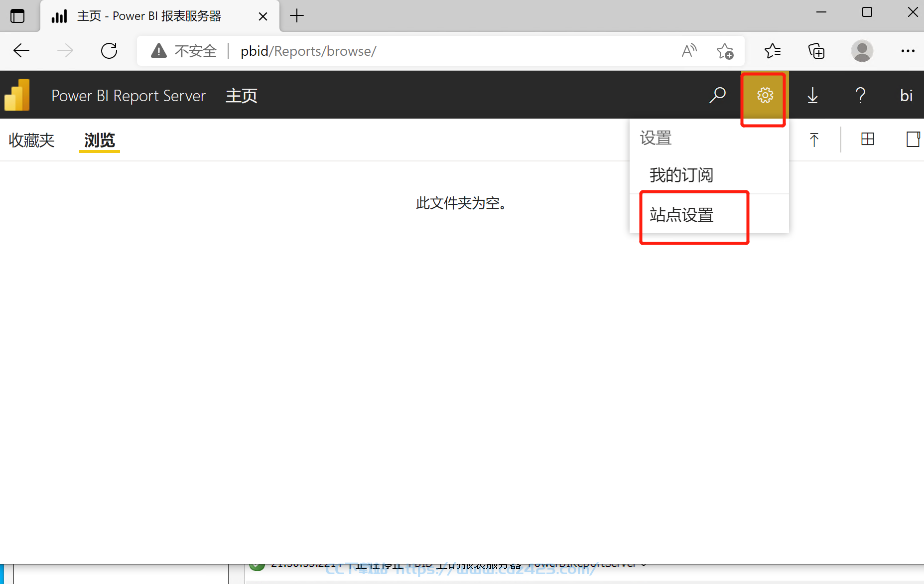Switch to tiles grid view icon
Viewport: 924px width, 584px height.
(868, 139)
